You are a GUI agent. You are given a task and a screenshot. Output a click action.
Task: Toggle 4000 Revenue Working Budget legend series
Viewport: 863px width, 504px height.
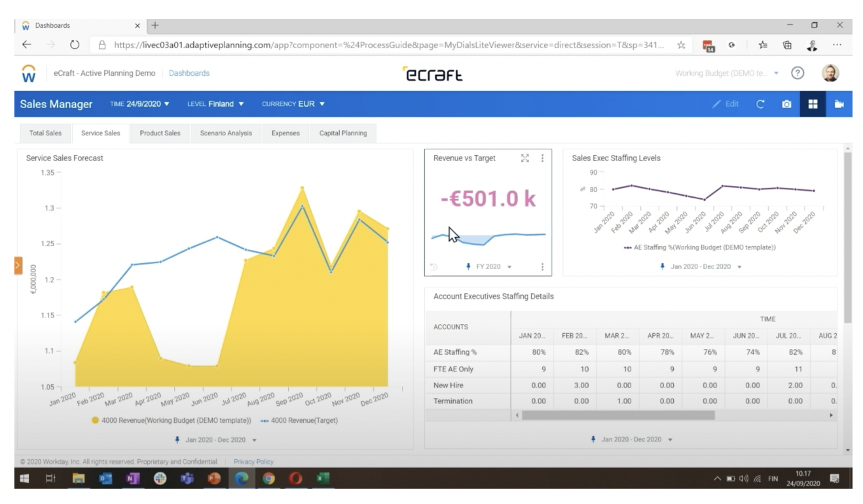(172, 420)
